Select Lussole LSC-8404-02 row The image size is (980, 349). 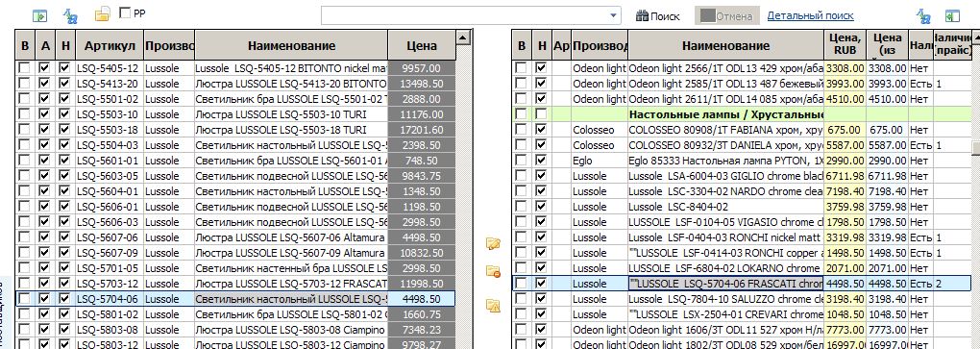pos(742,207)
